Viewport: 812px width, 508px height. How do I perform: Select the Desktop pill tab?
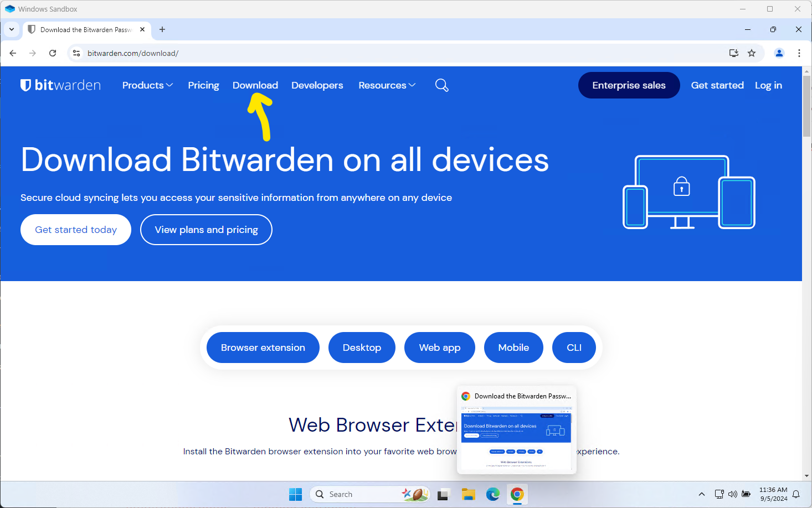(x=362, y=348)
